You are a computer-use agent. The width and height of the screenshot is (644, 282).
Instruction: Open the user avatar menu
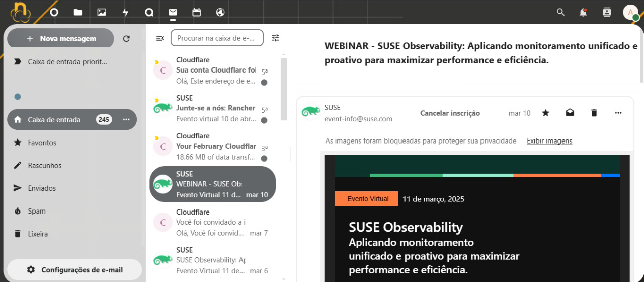click(631, 12)
